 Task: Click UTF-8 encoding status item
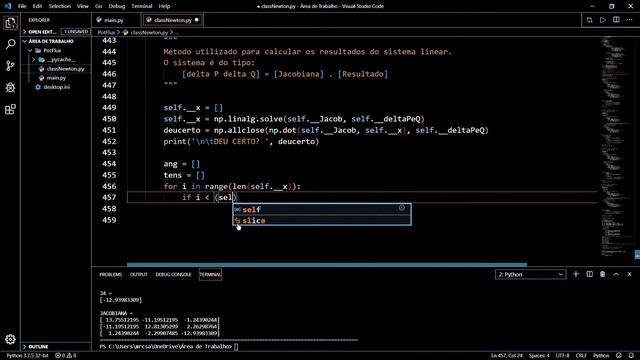coord(563,356)
